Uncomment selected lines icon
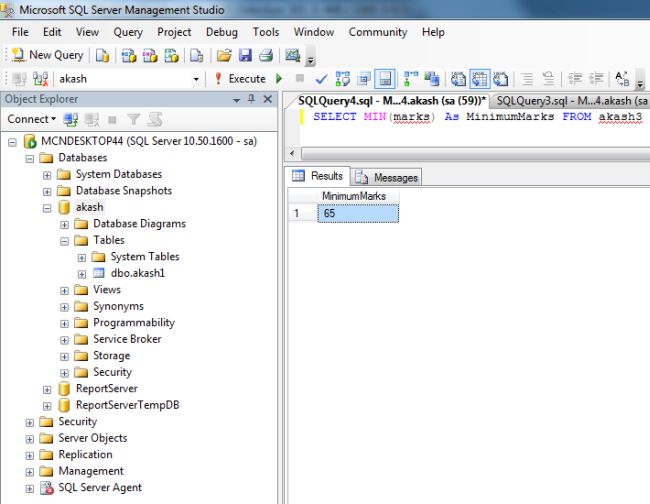This screenshot has height=504, width=650. pos(548,79)
